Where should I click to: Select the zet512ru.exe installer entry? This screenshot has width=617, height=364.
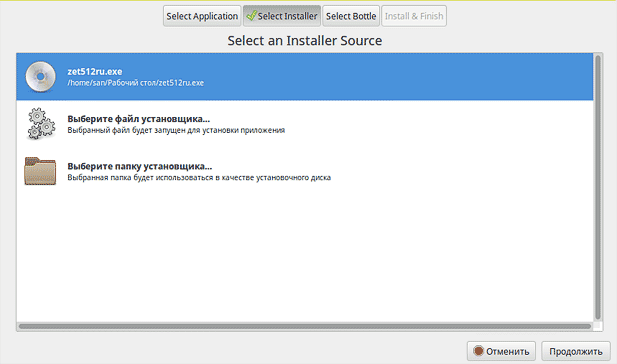point(305,77)
